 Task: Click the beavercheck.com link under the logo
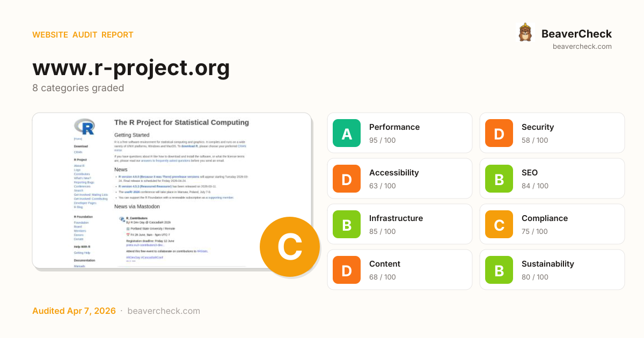tap(582, 47)
